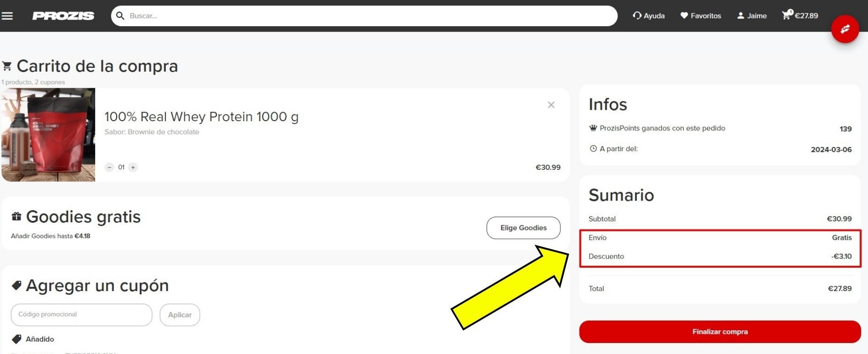Click the Prozis logo
Screen dimensions: 868x354
click(x=63, y=16)
